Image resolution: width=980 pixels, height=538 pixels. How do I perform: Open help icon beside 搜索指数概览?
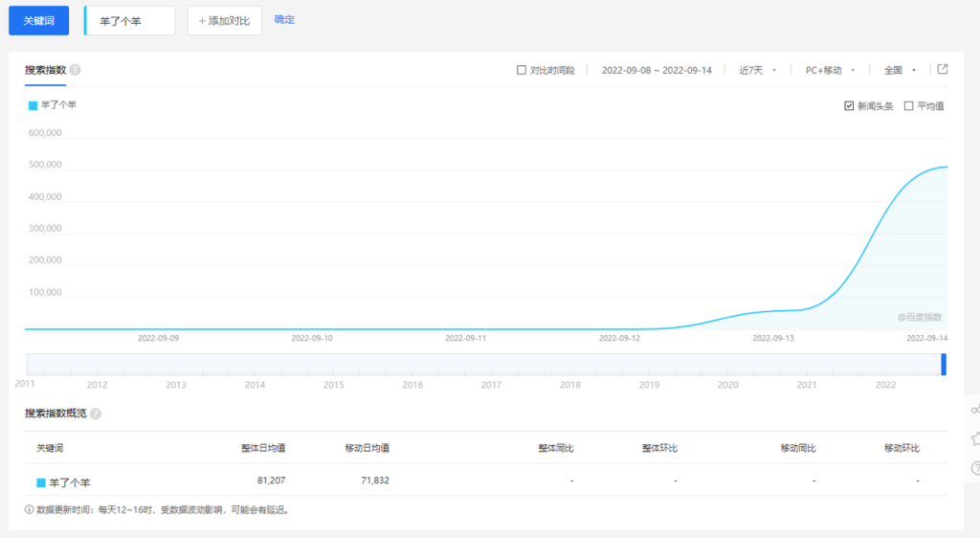[96, 414]
